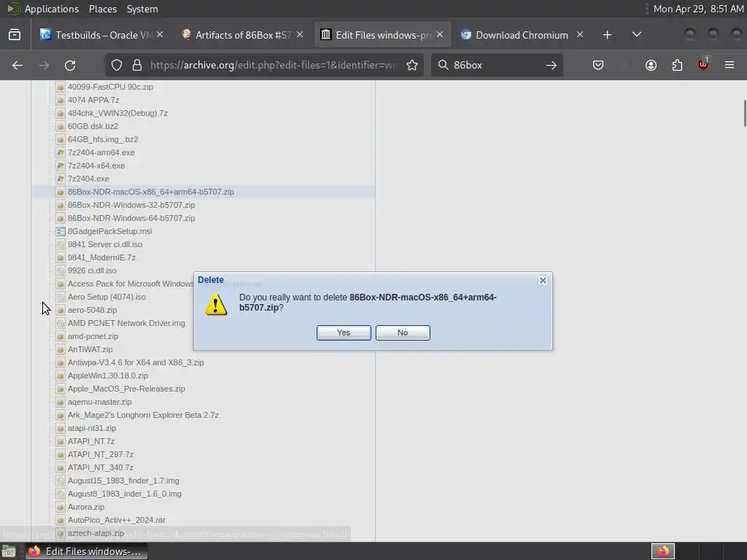The width and height of the screenshot is (747, 560).
Task: Select 64GB_hfs.img_.bz2 file
Action: coord(102,139)
